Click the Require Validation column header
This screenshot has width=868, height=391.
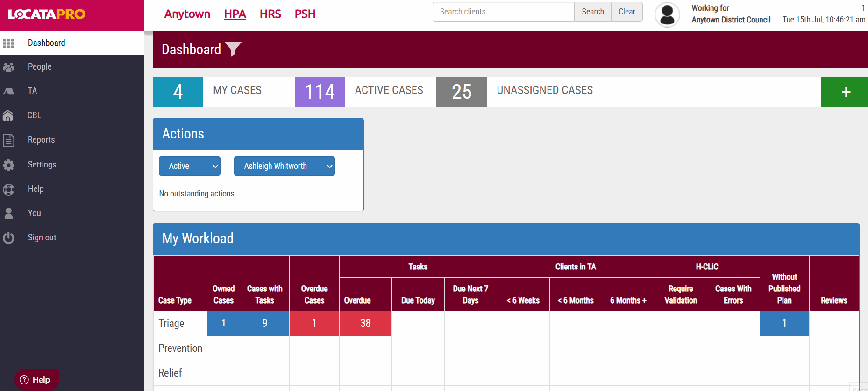tap(681, 295)
